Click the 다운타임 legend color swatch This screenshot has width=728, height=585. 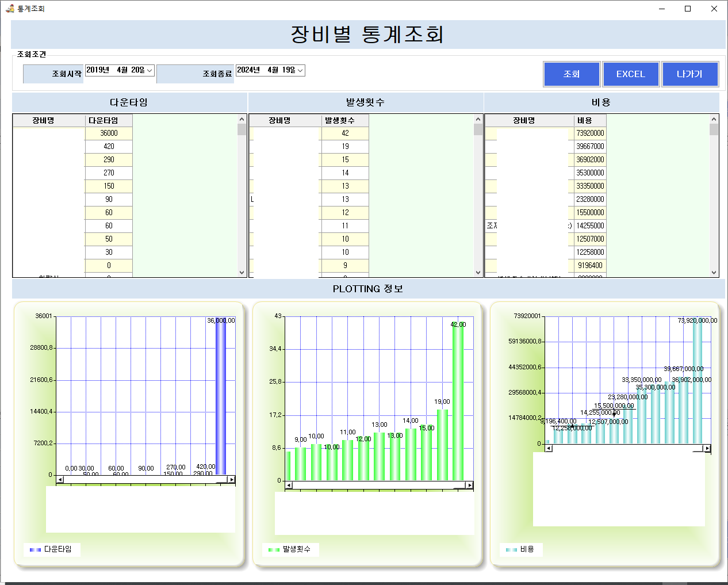(x=35, y=550)
